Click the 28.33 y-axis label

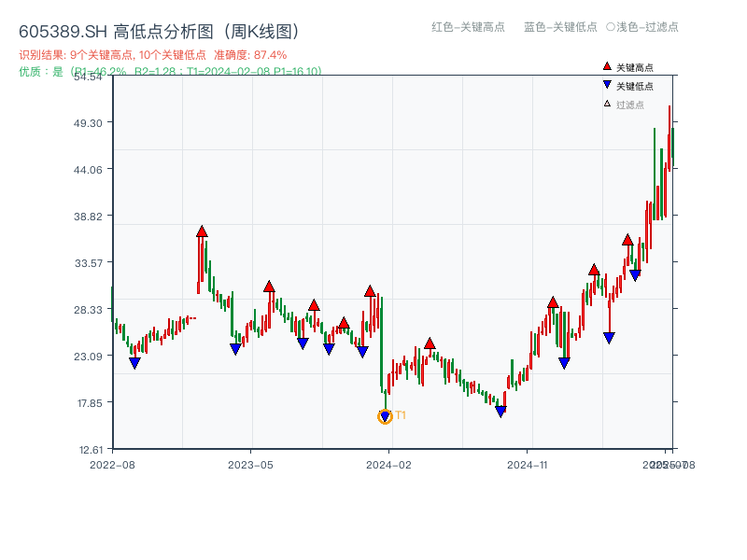tap(88, 310)
